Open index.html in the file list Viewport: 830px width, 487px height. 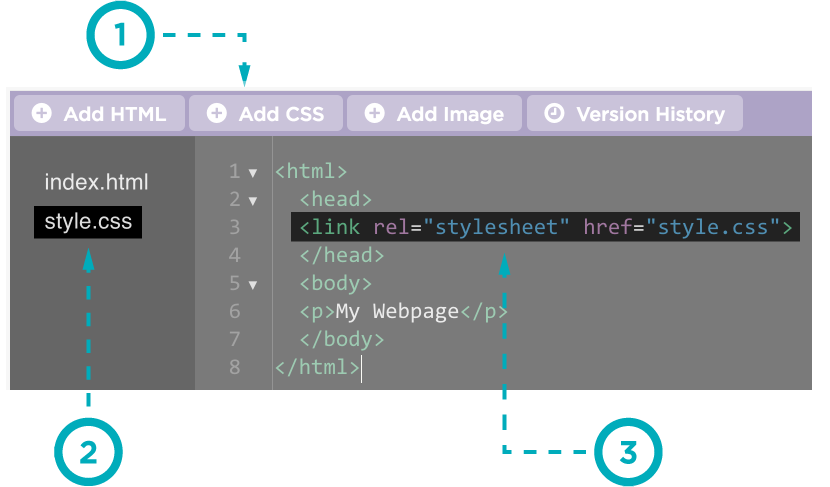96,182
